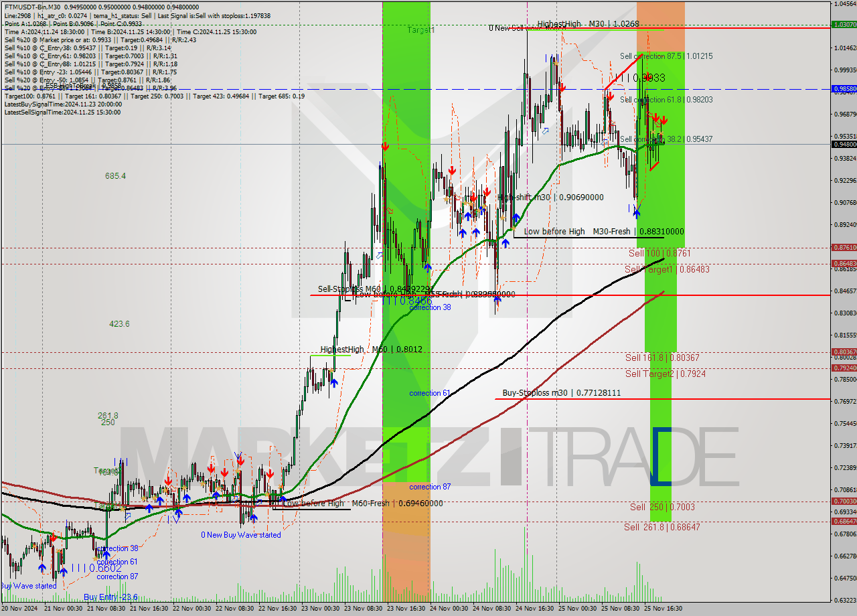Click the green 1.03070 price tag on the axis
The image size is (857, 616).
tap(844, 24)
